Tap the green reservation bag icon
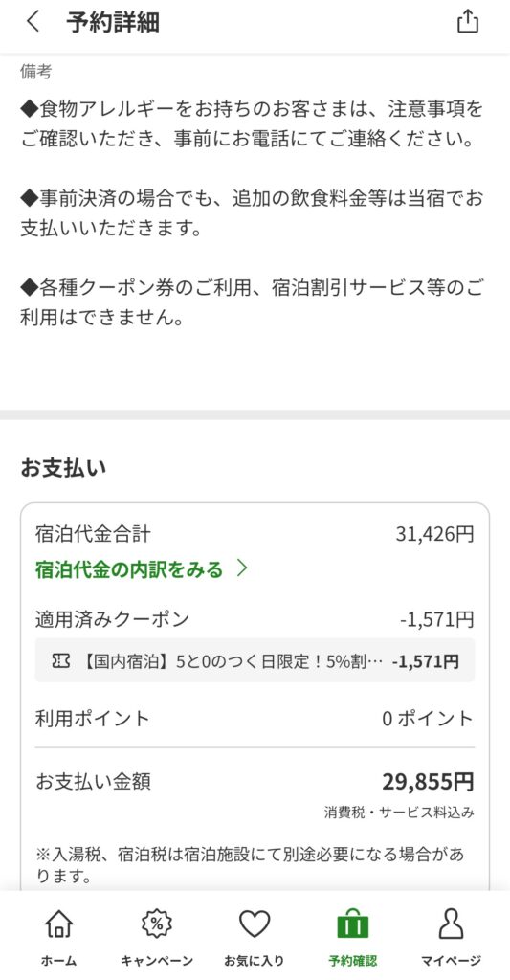 (352, 924)
